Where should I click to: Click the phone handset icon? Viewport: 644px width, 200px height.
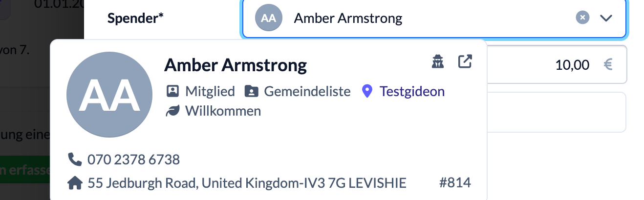click(74, 159)
